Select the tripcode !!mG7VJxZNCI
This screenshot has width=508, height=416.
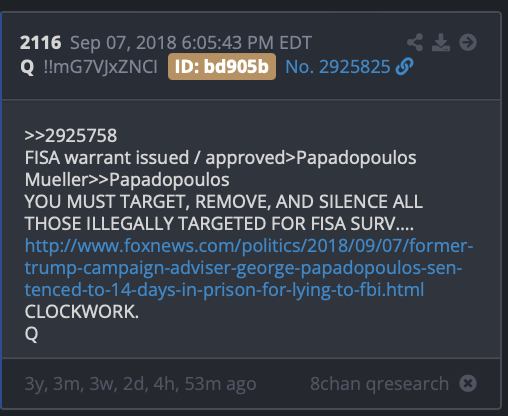click(x=100, y=67)
